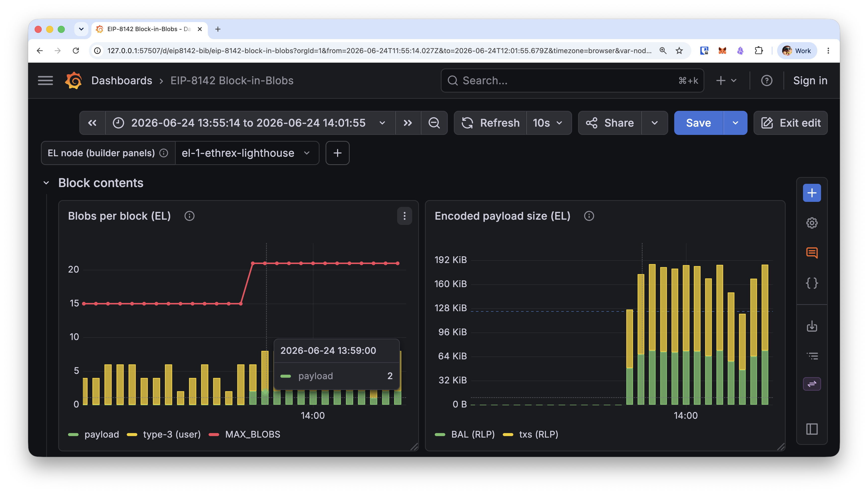Click the MAX_BLOBS red color swatch

click(214, 435)
